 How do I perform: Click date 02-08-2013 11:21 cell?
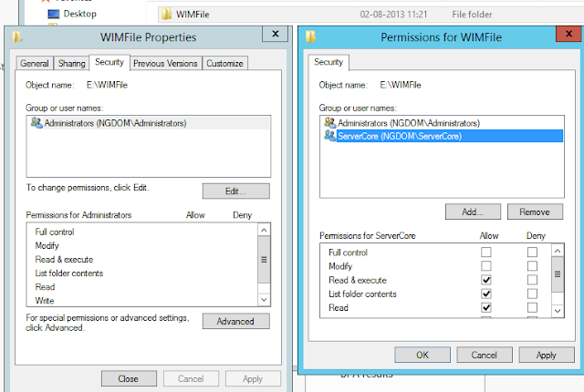(x=393, y=15)
